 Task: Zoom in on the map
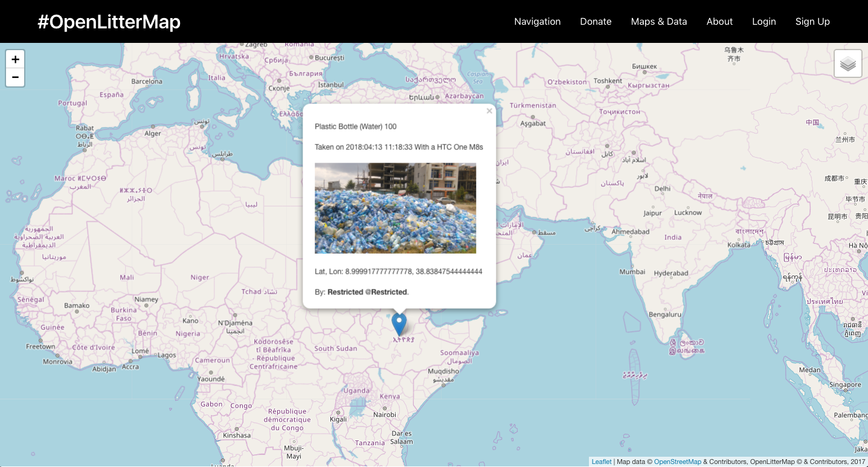click(x=15, y=59)
